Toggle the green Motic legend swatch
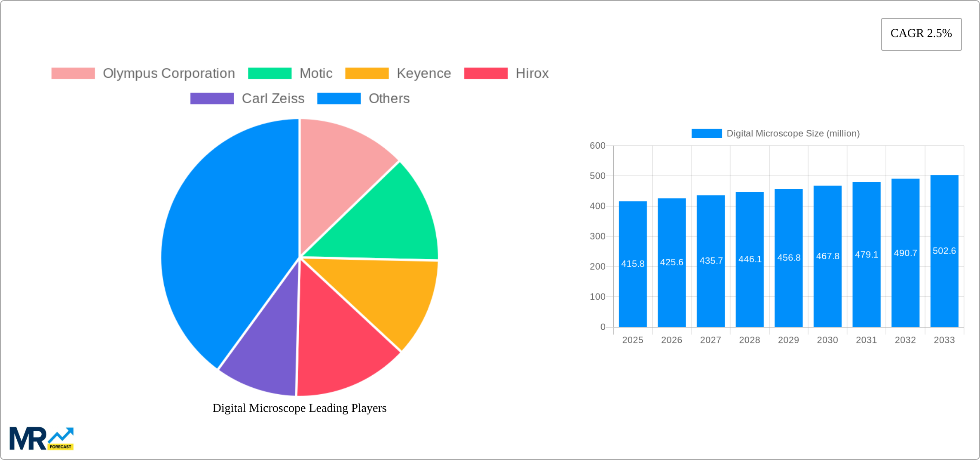This screenshot has width=980, height=460. (x=269, y=74)
